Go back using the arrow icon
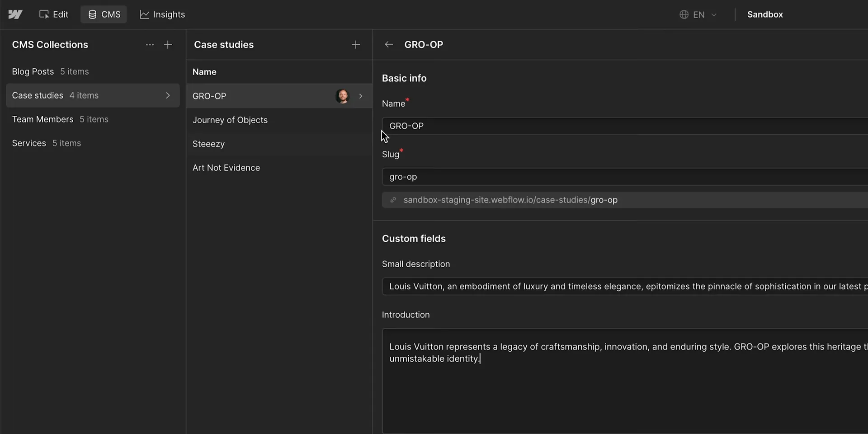The image size is (868, 434). [389, 44]
